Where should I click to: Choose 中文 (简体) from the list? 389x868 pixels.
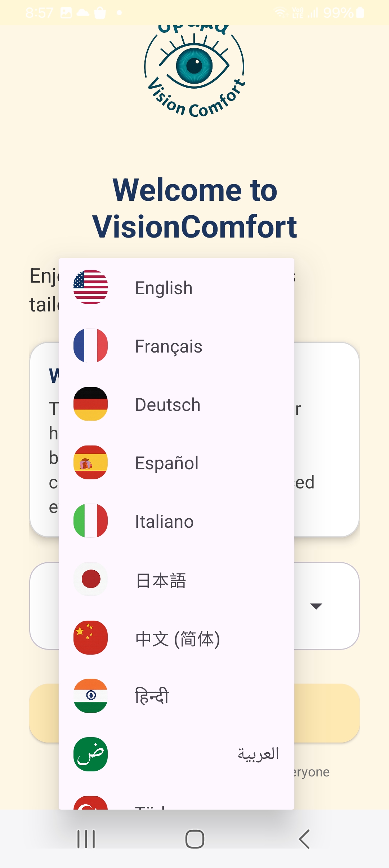[178, 639]
